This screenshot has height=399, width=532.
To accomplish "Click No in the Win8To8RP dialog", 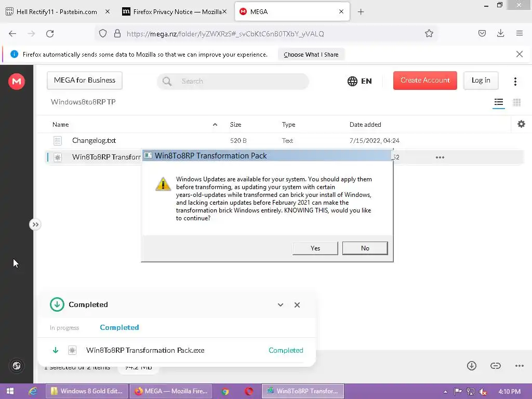I will [x=365, y=248].
